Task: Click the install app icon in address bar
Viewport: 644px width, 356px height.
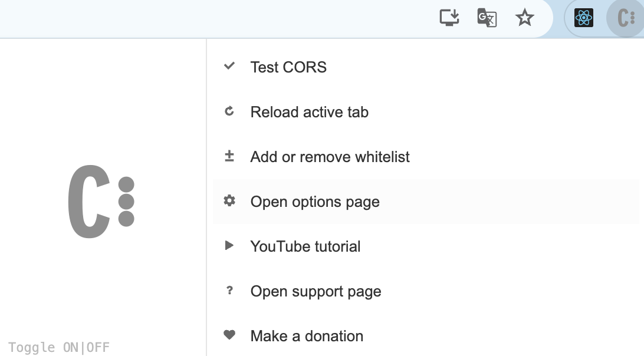Action: [x=449, y=18]
